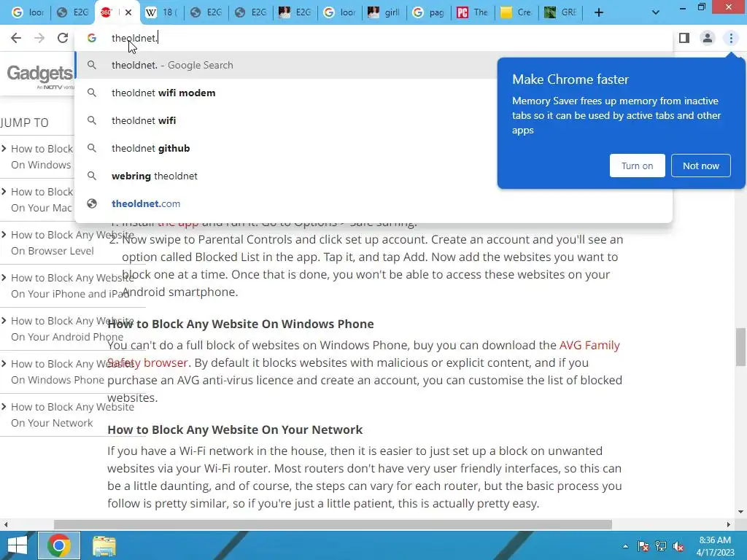Switch to the PCMag 'The' tab
Image resolution: width=747 pixels, height=560 pixels.
click(x=473, y=12)
